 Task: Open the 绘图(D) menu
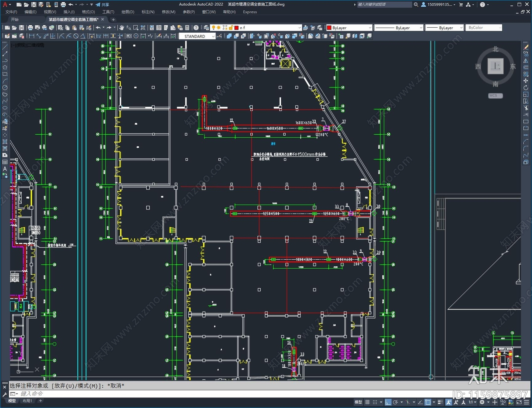128,12
